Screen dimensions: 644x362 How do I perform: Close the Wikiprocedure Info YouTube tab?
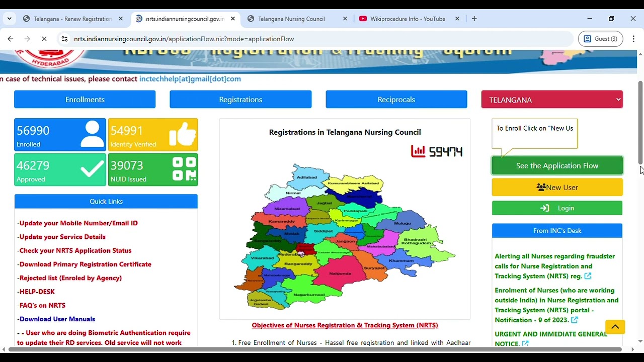point(457,19)
